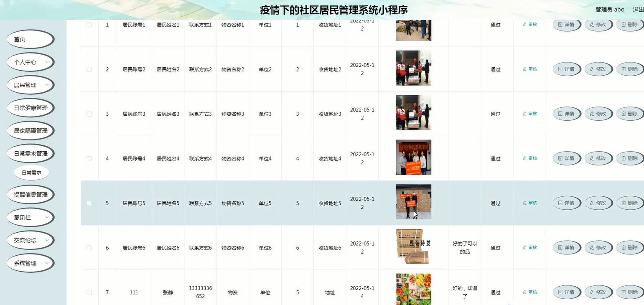Click 修改 edit button for row 4
This screenshot has height=305, width=644.
(x=598, y=158)
